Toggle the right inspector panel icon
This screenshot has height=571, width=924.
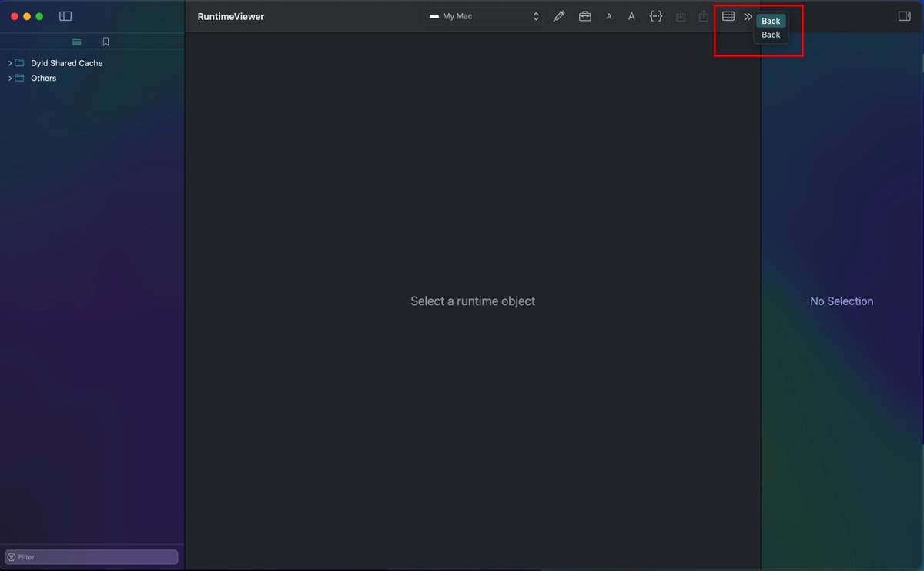coord(905,16)
